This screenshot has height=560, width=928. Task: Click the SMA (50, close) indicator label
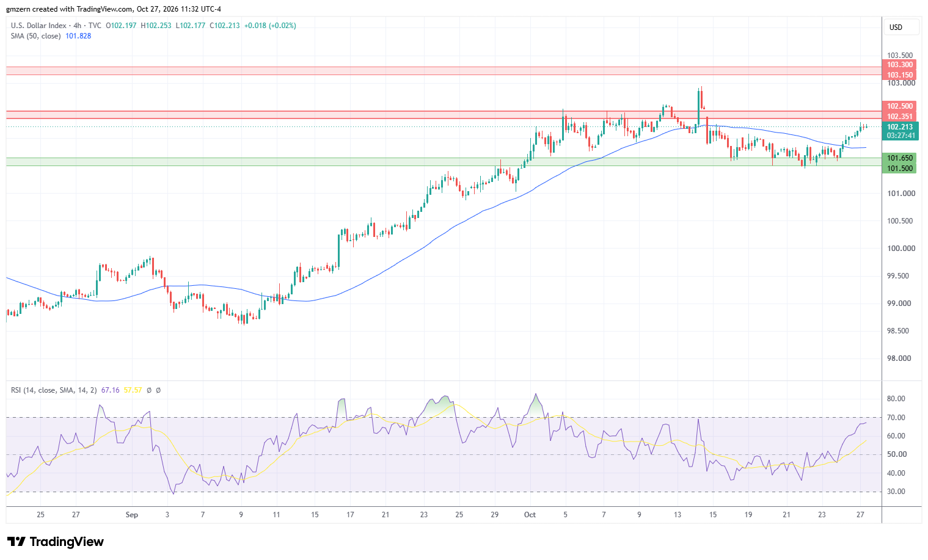[35, 36]
